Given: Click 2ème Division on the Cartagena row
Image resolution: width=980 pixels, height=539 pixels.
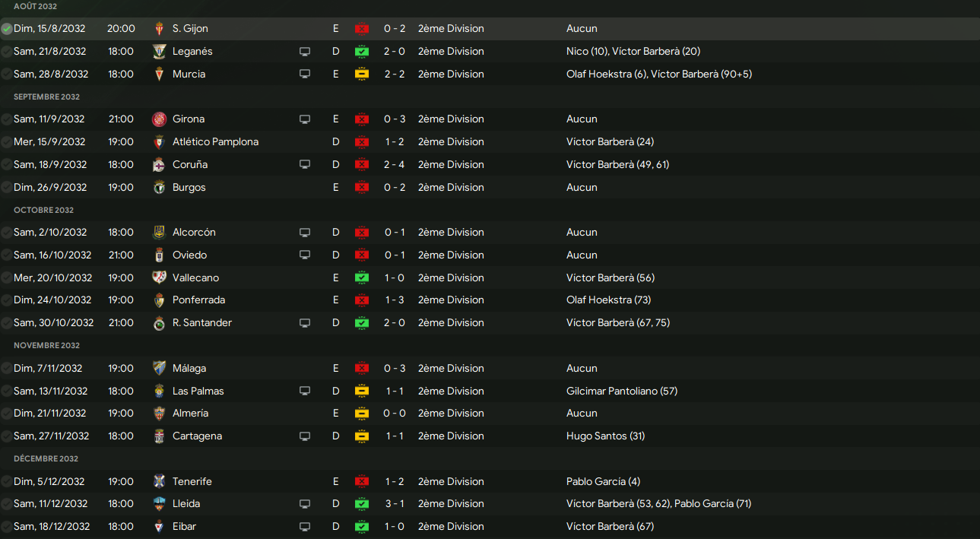Looking at the screenshot, I should [x=451, y=436].
